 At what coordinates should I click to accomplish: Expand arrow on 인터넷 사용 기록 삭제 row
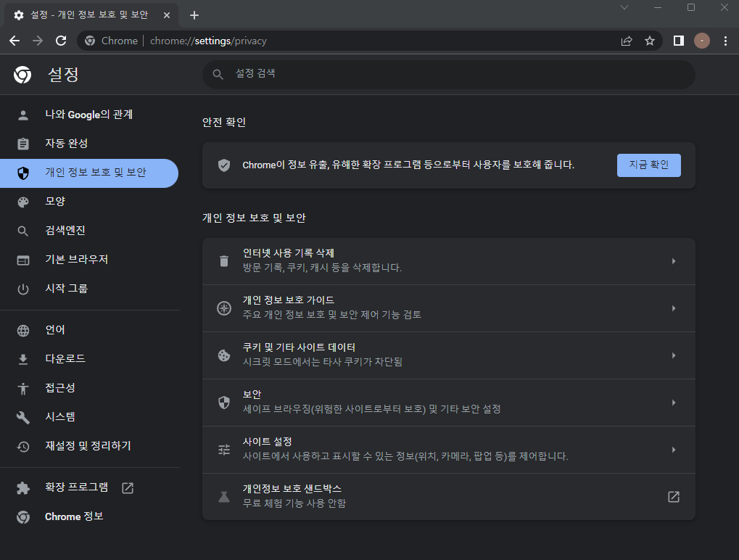pyautogui.click(x=674, y=261)
